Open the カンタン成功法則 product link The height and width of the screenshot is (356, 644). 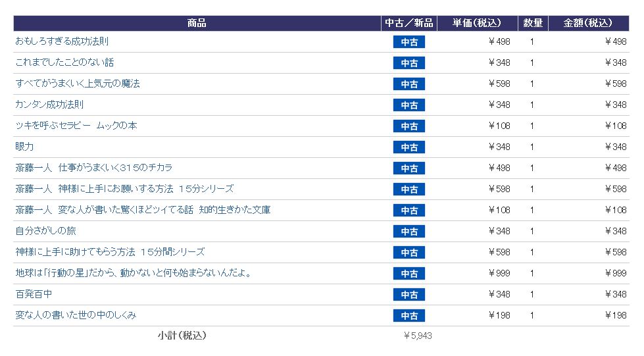[x=49, y=105]
